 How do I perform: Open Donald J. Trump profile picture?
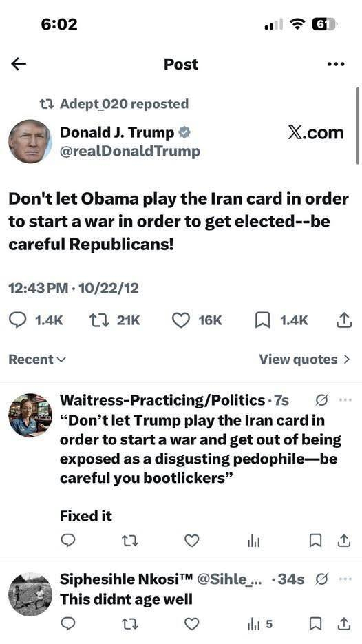click(x=30, y=141)
